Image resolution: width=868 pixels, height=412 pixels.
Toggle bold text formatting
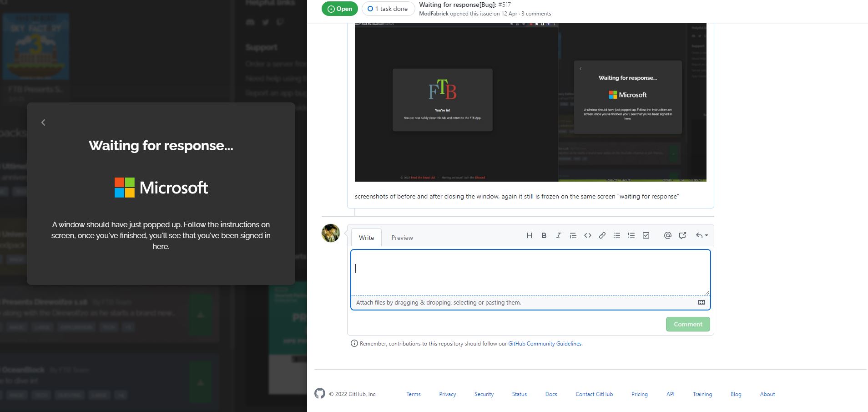click(x=544, y=235)
